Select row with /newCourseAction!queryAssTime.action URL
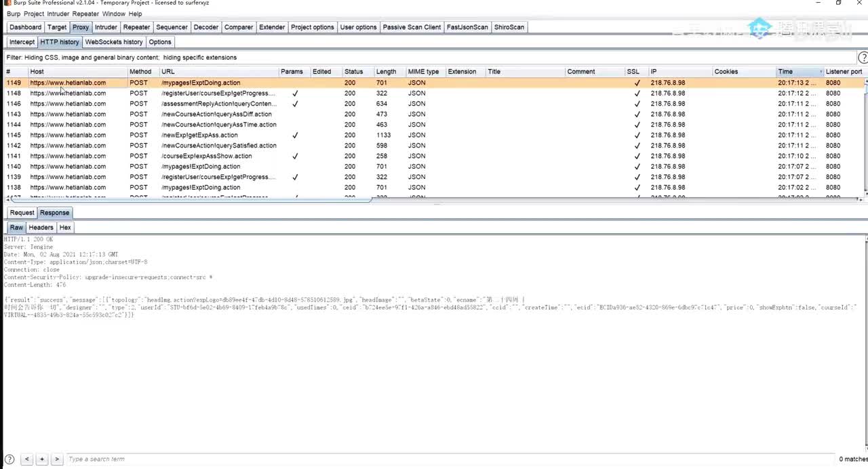 click(x=434, y=125)
